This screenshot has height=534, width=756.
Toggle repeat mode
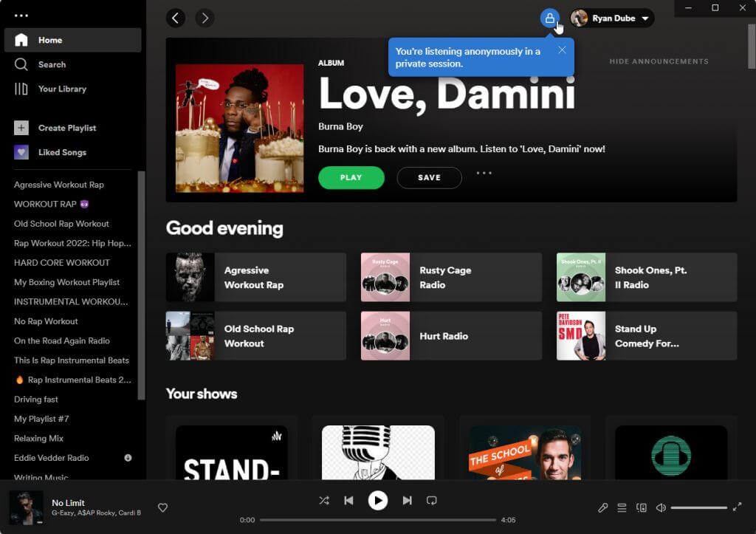[432, 501]
